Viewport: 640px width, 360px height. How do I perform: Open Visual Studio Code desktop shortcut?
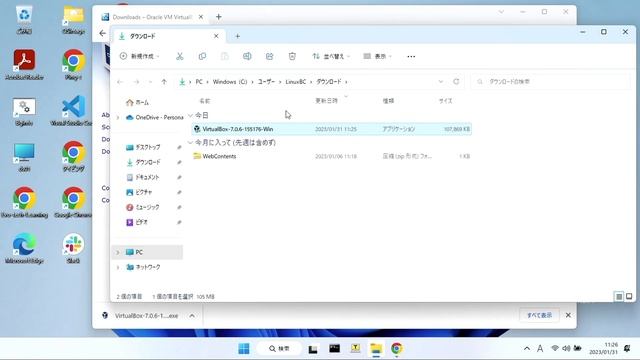(x=73, y=110)
